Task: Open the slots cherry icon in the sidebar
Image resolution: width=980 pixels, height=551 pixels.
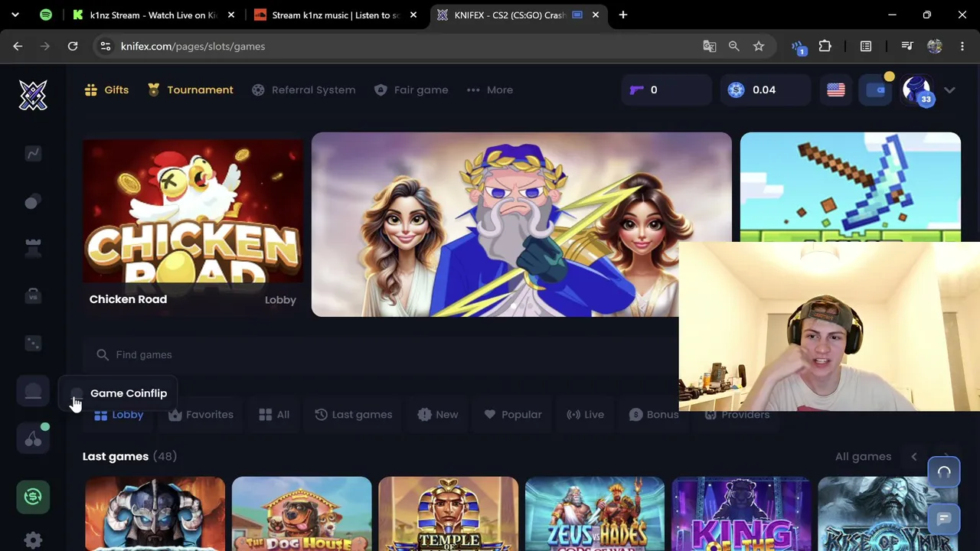Action: click(x=33, y=439)
